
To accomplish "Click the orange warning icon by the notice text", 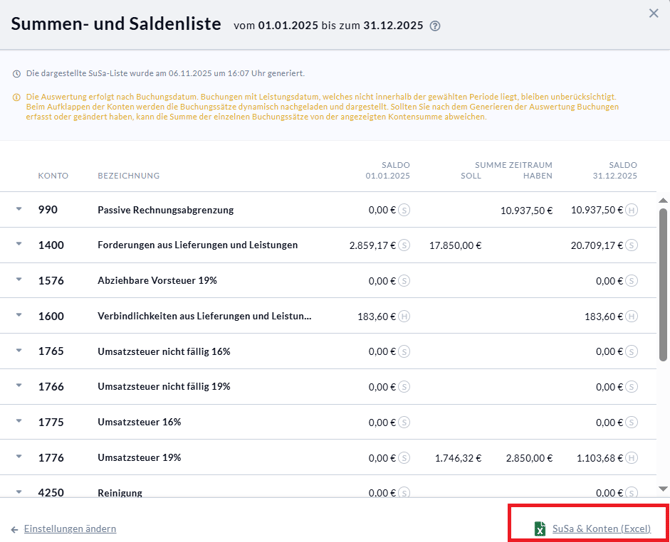I will tap(16, 97).
